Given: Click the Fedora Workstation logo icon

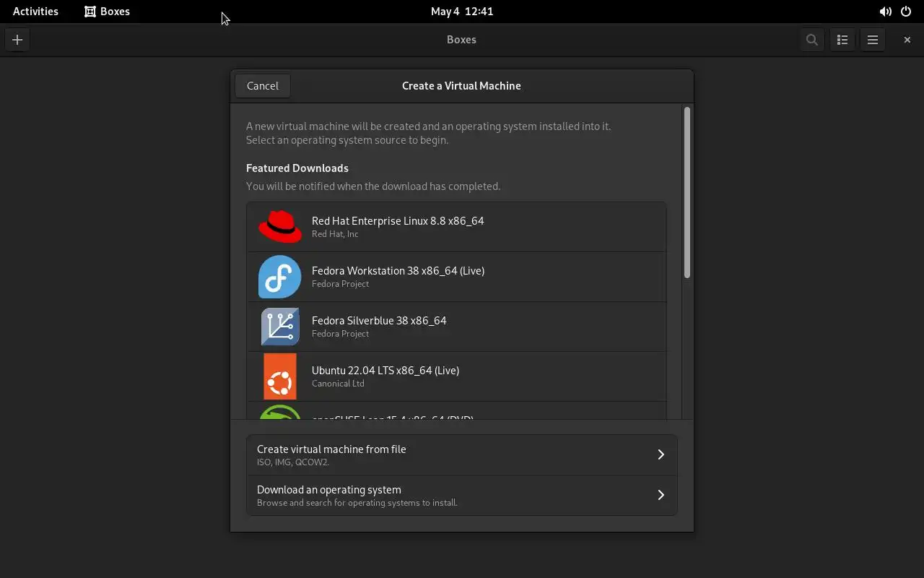Looking at the screenshot, I should click(x=280, y=277).
